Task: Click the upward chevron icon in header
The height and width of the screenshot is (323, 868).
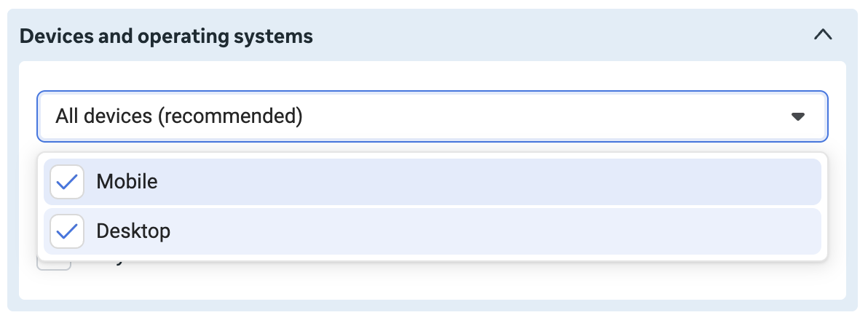Action: (823, 35)
